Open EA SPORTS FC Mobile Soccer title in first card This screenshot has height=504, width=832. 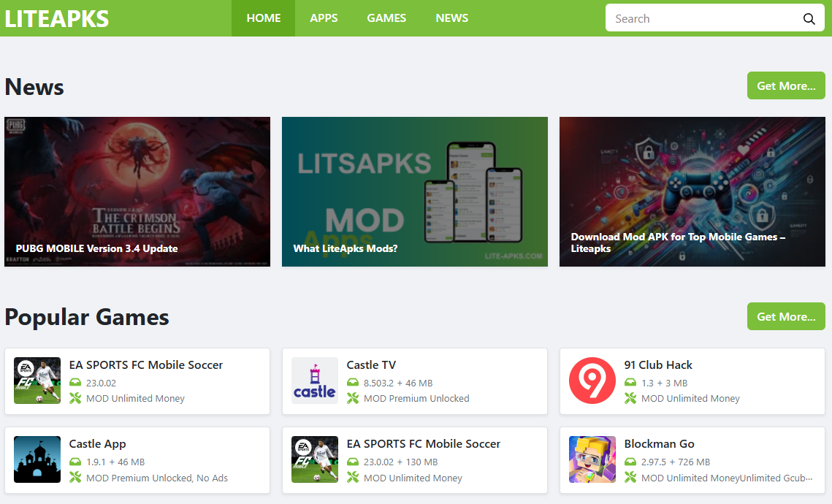pyautogui.click(x=146, y=365)
